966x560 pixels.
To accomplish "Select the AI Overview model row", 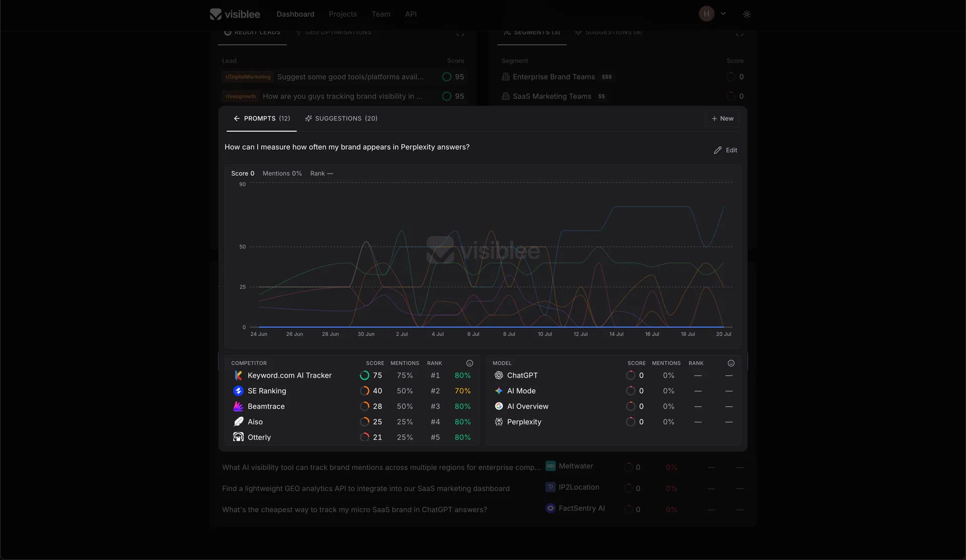I will pyautogui.click(x=613, y=407).
